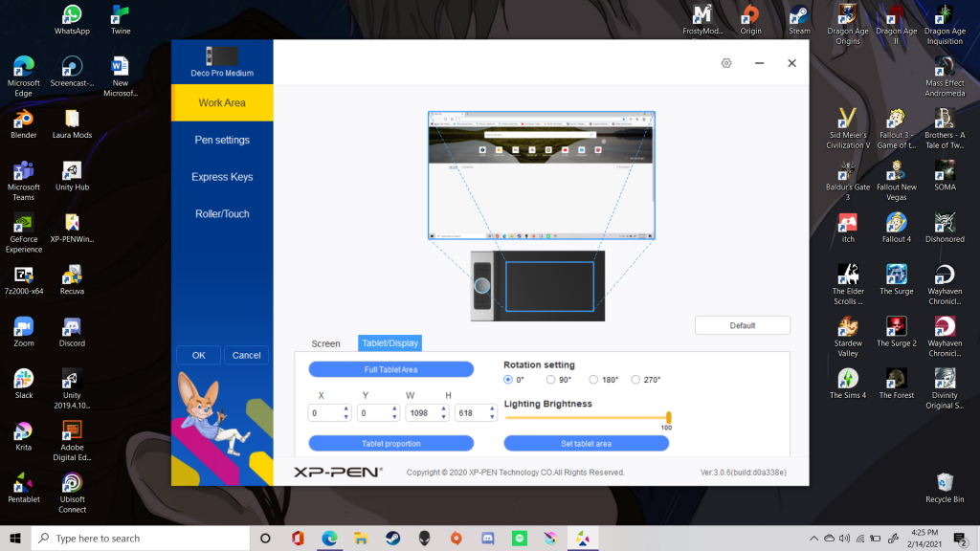This screenshot has height=551, width=980.
Task: Select the Krita desktop icon
Action: coord(24,435)
